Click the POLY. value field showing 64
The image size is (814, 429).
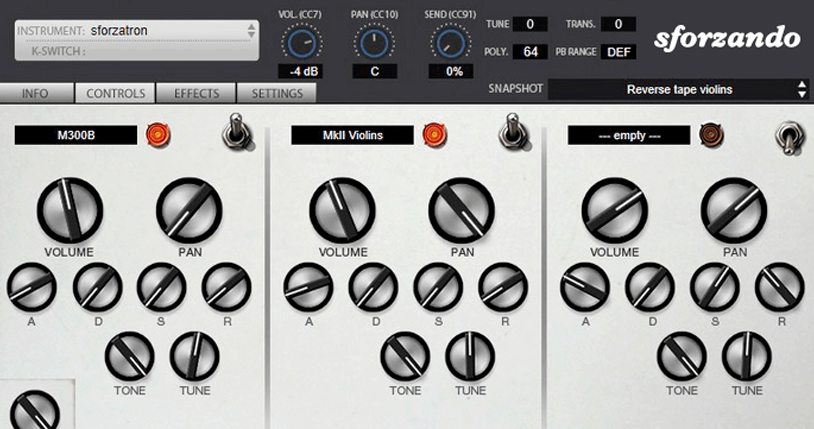pos(530,52)
